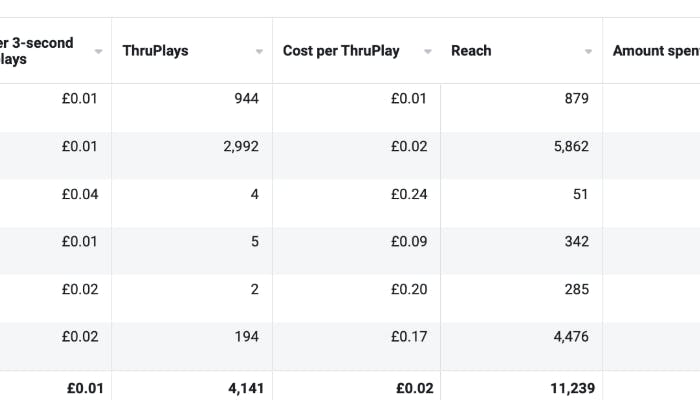
Task: Click the £0.09 Cost per ThruPlay cell
Action: (x=409, y=241)
